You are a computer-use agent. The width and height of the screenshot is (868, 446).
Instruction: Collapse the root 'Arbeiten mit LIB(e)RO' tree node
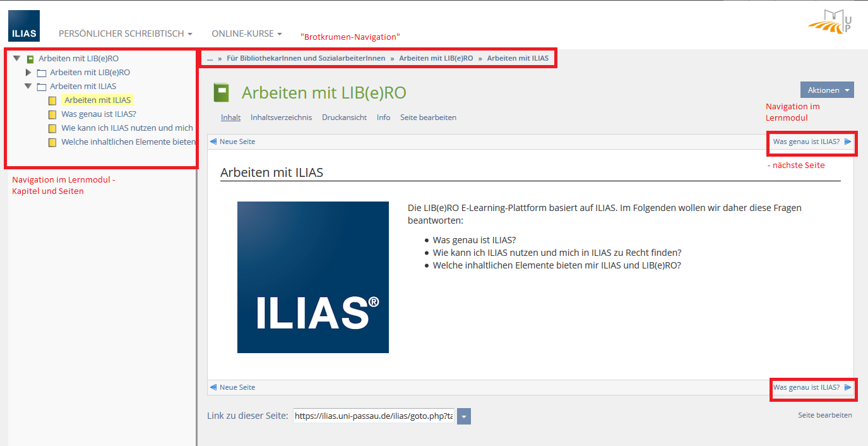point(17,58)
